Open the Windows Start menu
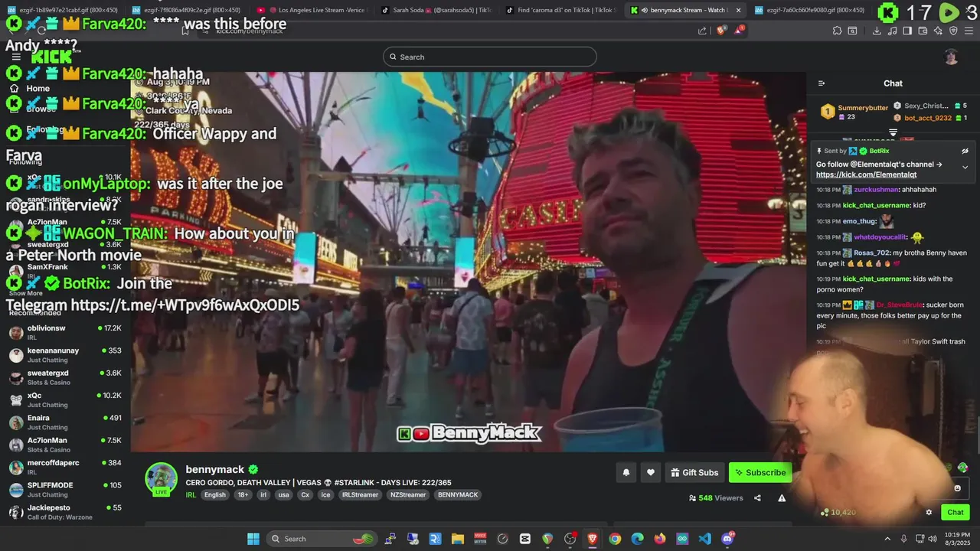Image resolution: width=980 pixels, height=551 pixels. 253,539
